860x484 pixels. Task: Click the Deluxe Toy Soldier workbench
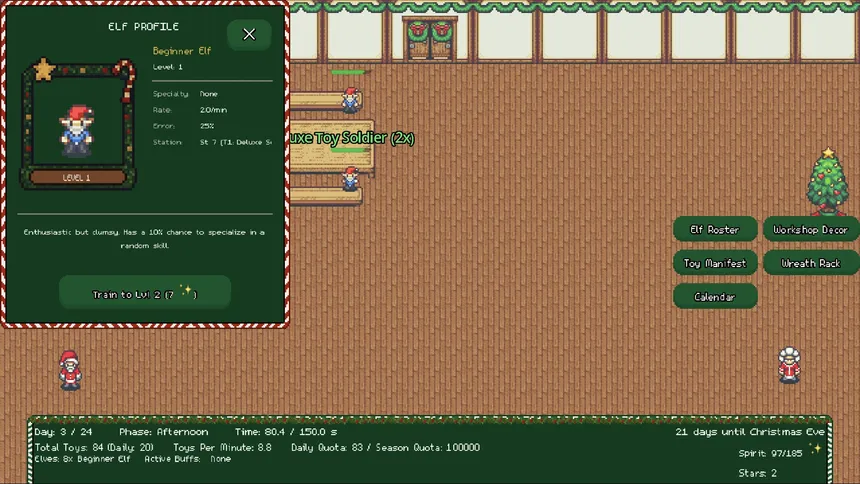tap(331, 146)
